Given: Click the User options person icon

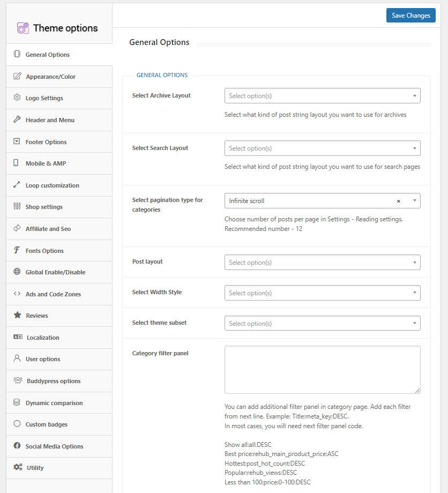Looking at the screenshot, I should tap(16, 359).
